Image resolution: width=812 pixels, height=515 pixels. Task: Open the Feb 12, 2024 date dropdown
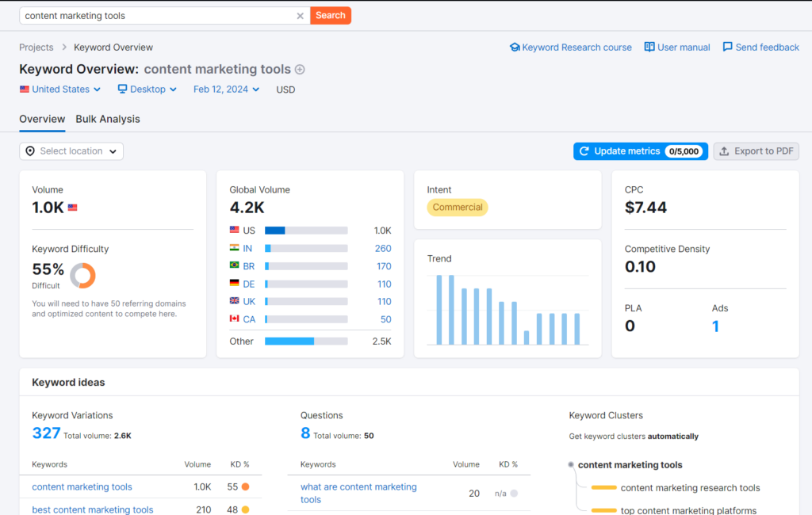[226, 90]
